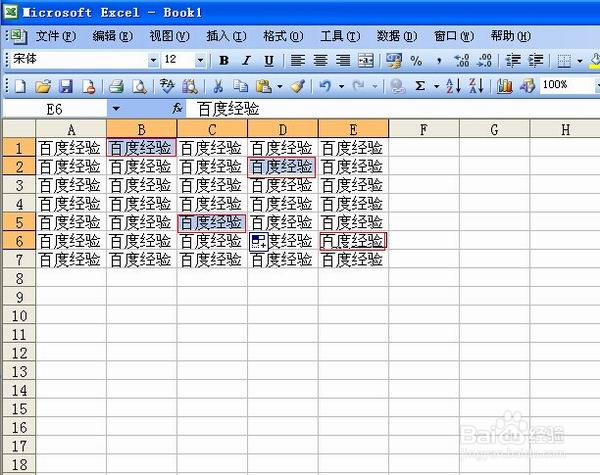
Task: Toggle Italic formatting button
Action: pyautogui.click(x=246, y=60)
